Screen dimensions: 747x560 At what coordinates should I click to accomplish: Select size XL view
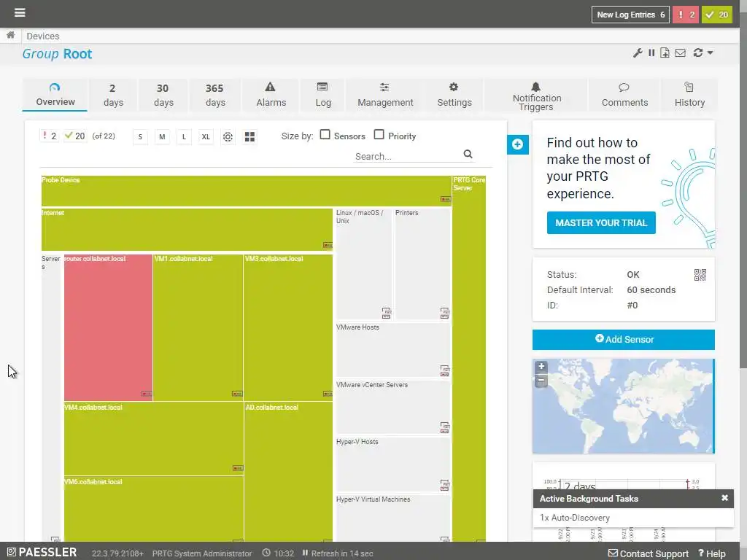206,136
